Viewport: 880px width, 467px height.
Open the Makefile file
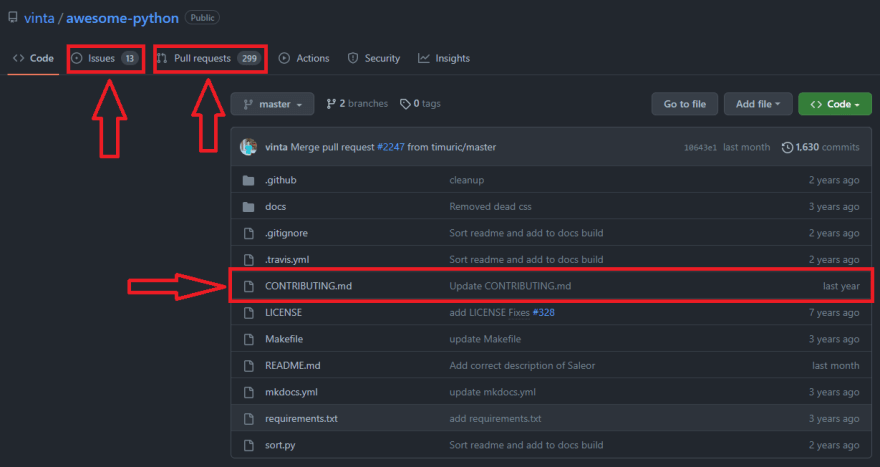tap(284, 339)
